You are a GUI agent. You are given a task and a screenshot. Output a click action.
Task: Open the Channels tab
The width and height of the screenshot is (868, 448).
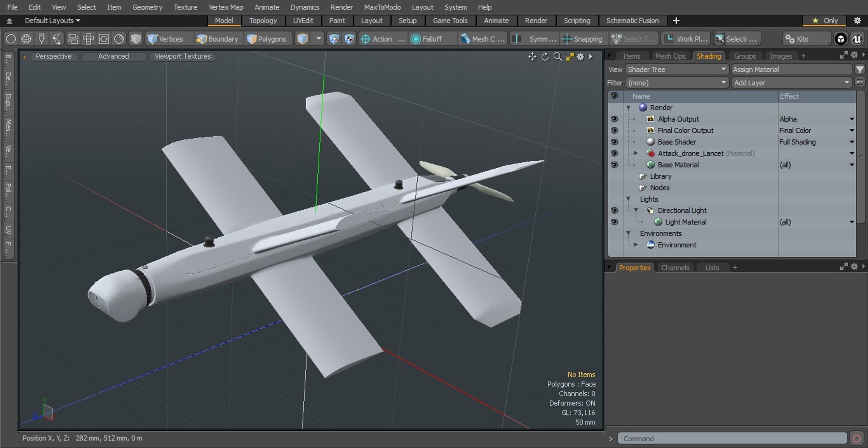click(x=675, y=268)
